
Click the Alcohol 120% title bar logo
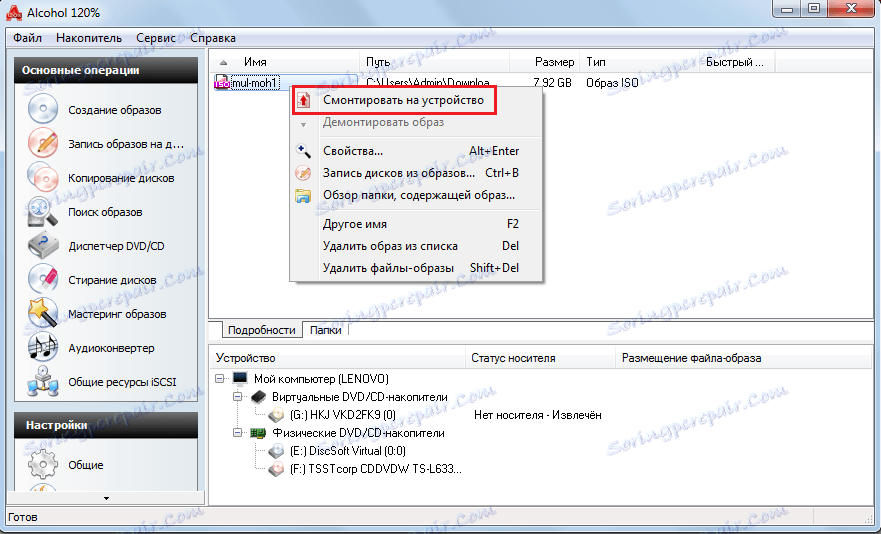coord(14,12)
